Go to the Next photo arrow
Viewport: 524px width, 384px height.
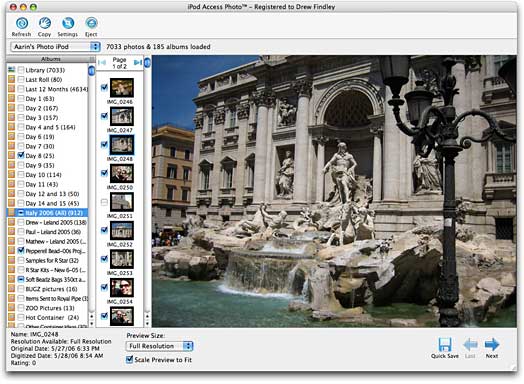click(492, 344)
